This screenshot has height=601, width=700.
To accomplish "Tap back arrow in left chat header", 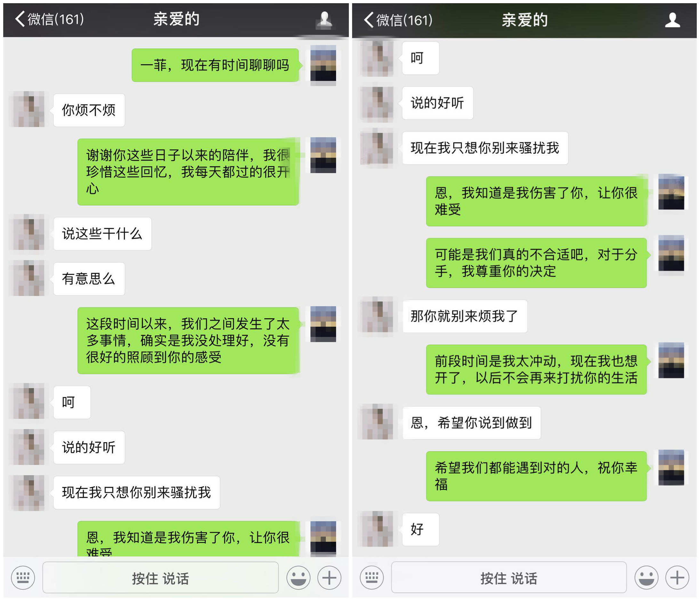I will pos(20,19).
